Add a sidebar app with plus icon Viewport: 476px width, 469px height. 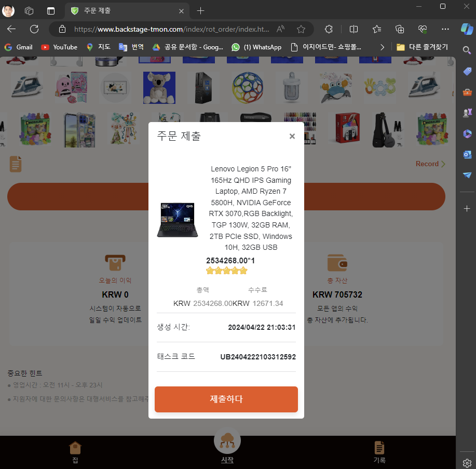coord(467,209)
